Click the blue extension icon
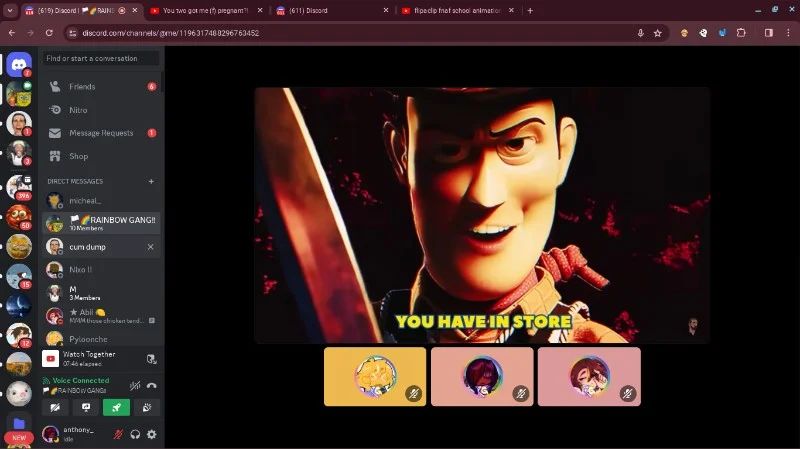 point(722,33)
